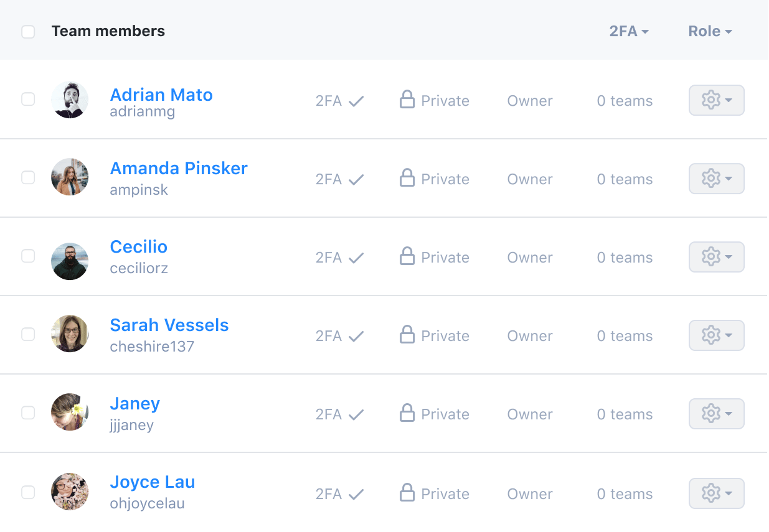Open gear settings menu for Amanda Pinsker
The image size is (769, 532).
[716, 179]
